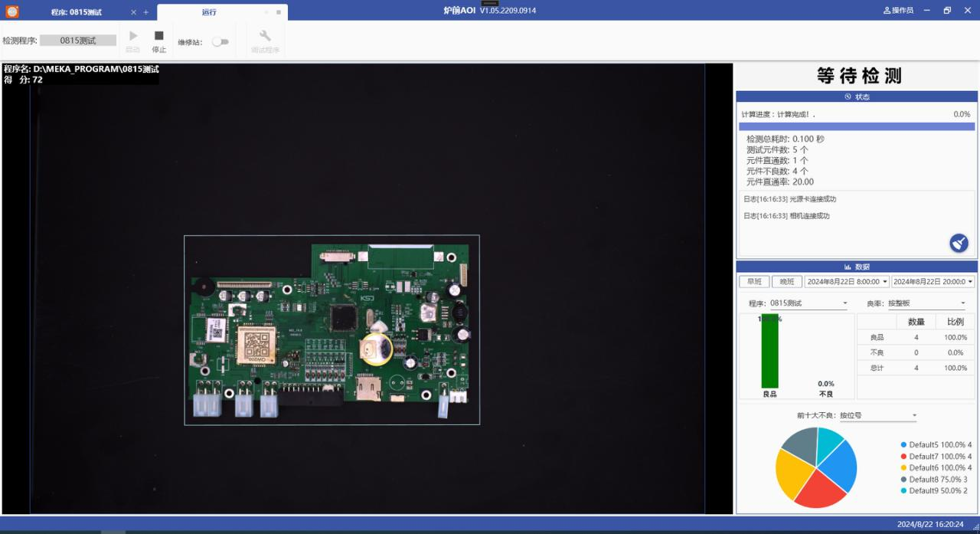Click the start (启动) play icon
The height and width of the screenshot is (534, 980).
[133, 36]
